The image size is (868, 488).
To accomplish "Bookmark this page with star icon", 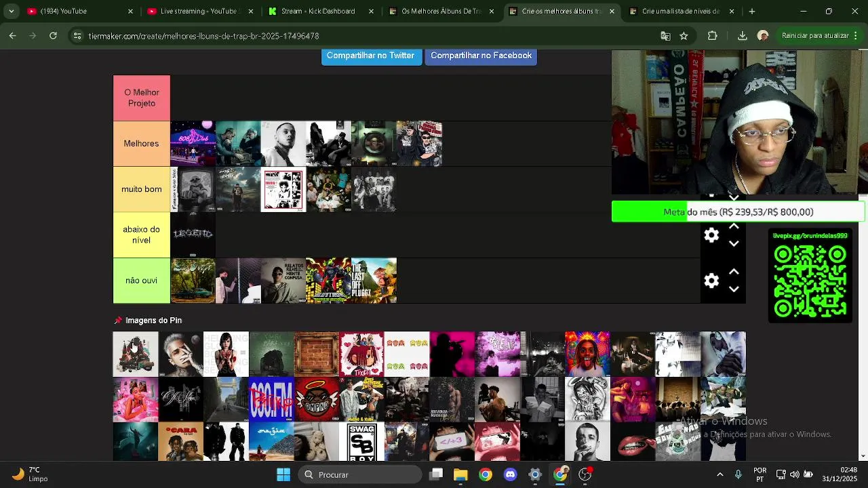I will 684,36.
